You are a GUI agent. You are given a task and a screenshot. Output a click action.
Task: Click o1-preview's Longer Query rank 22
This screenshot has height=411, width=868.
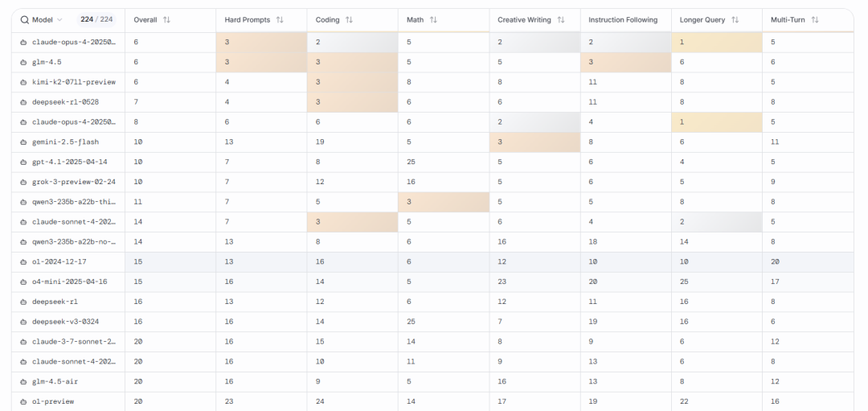point(684,401)
